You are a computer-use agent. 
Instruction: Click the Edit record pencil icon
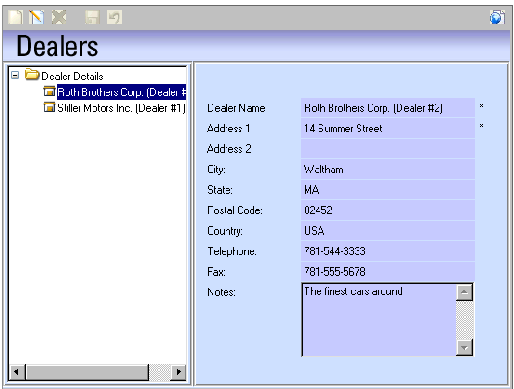click(36, 17)
